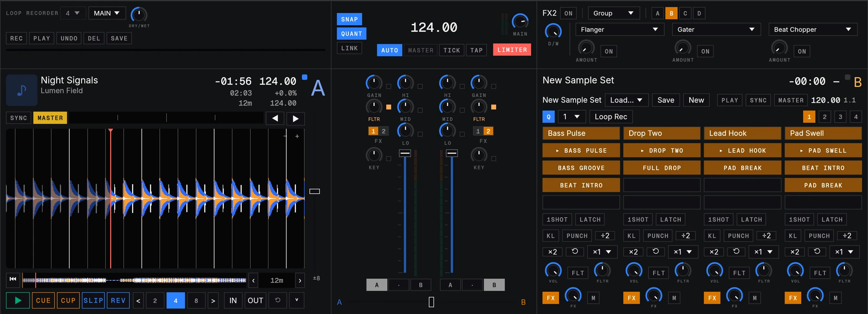Click the crossfader handle
Viewport: 868px width, 314px height.
click(431, 302)
